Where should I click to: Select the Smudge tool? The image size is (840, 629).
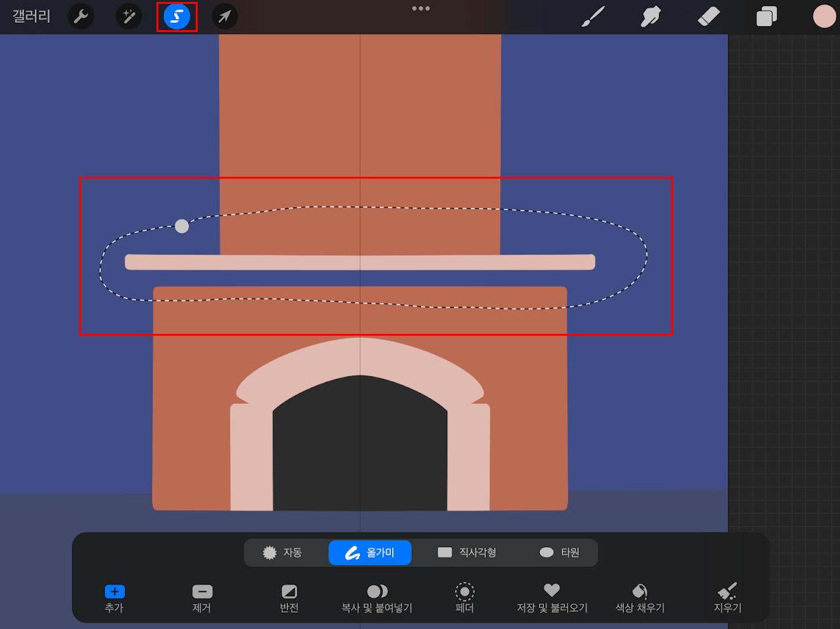coord(651,16)
